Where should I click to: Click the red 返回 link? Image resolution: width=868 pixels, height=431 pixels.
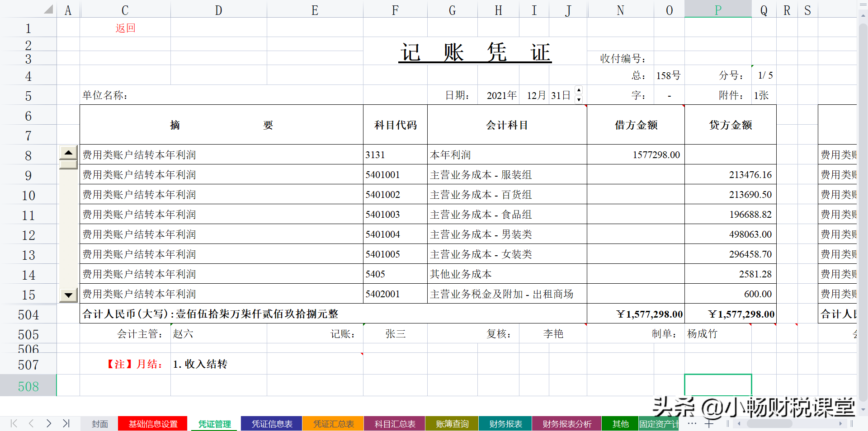[x=125, y=28]
